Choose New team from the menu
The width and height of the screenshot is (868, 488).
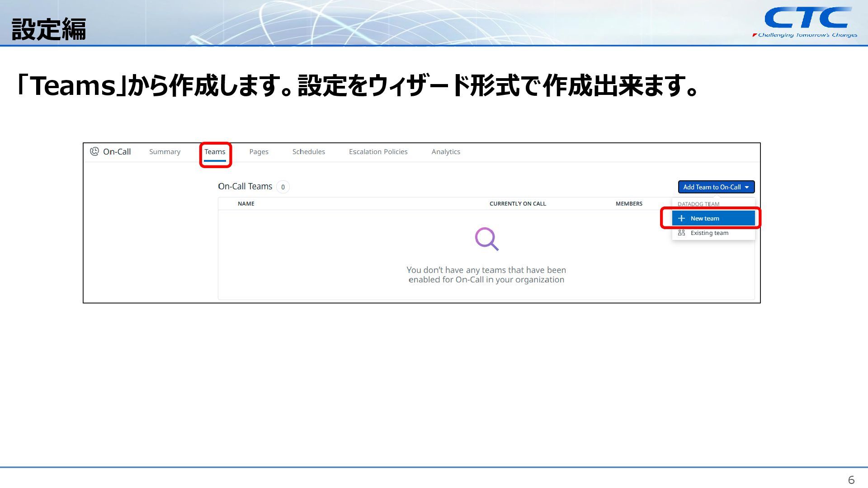point(713,218)
